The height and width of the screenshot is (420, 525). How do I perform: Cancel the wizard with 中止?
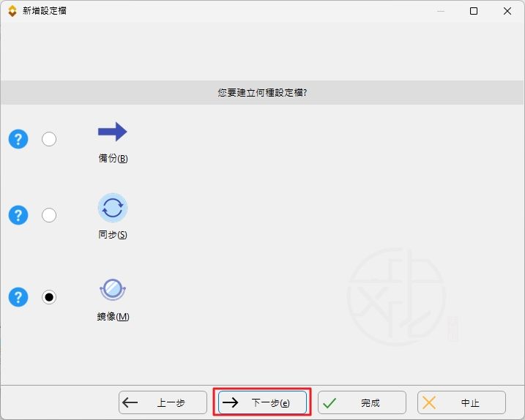(x=461, y=402)
